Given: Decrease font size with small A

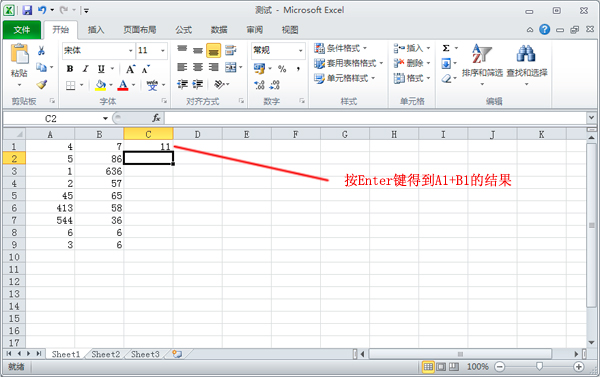Looking at the screenshot, I should (146, 69).
